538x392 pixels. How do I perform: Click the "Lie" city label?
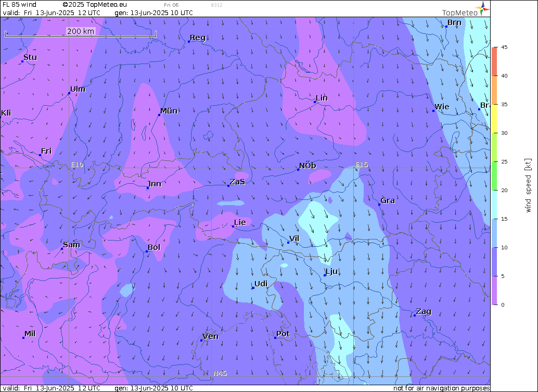240,222
